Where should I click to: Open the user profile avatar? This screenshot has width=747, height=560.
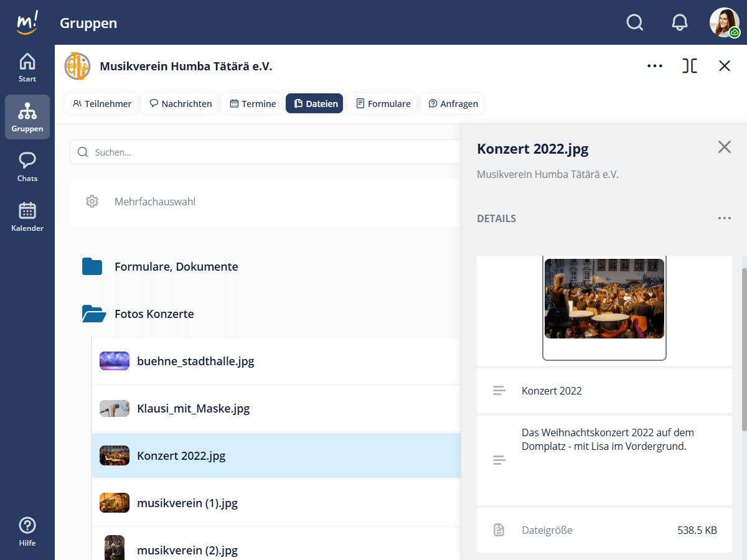[725, 22]
